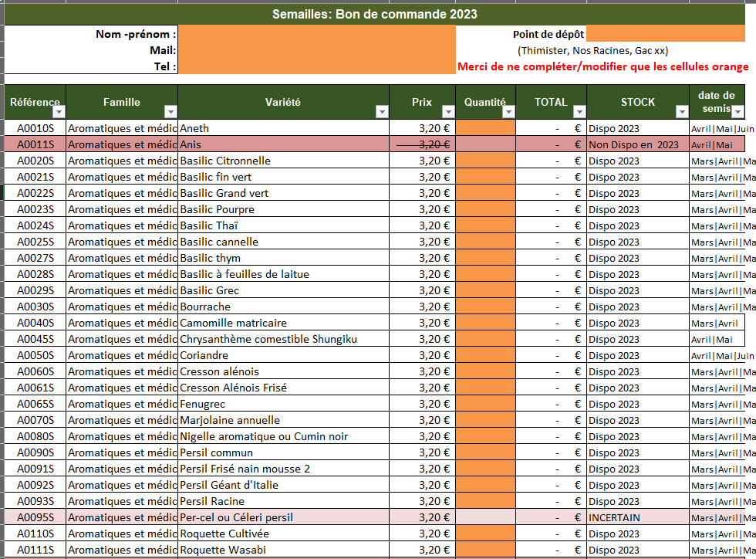756x559 pixels.
Task: Select the 'Basilic Pourpre' cell
Action: (x=284, y=209)
